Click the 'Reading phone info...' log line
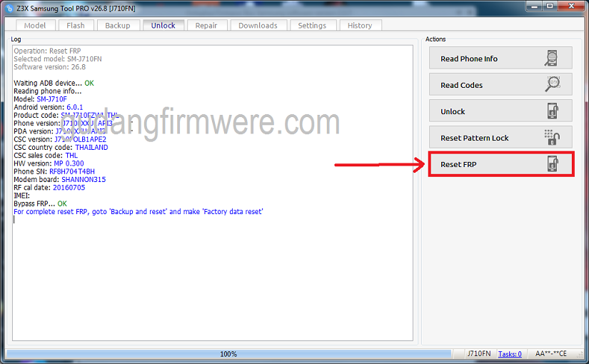Image resolution: width=589 pixels, height=364 pixels. 48,91
